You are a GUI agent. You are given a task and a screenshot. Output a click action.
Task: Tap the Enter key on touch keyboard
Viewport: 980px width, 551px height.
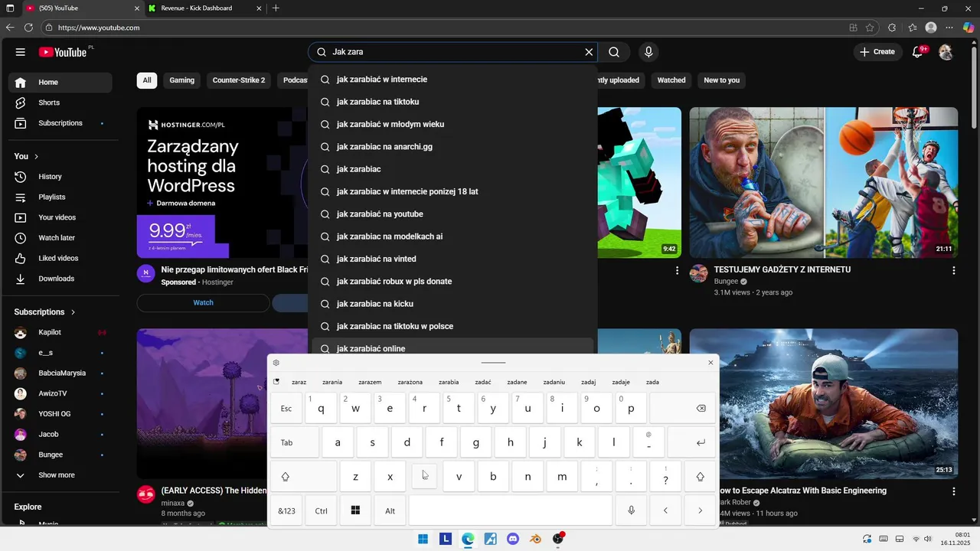tap(692, 442)
